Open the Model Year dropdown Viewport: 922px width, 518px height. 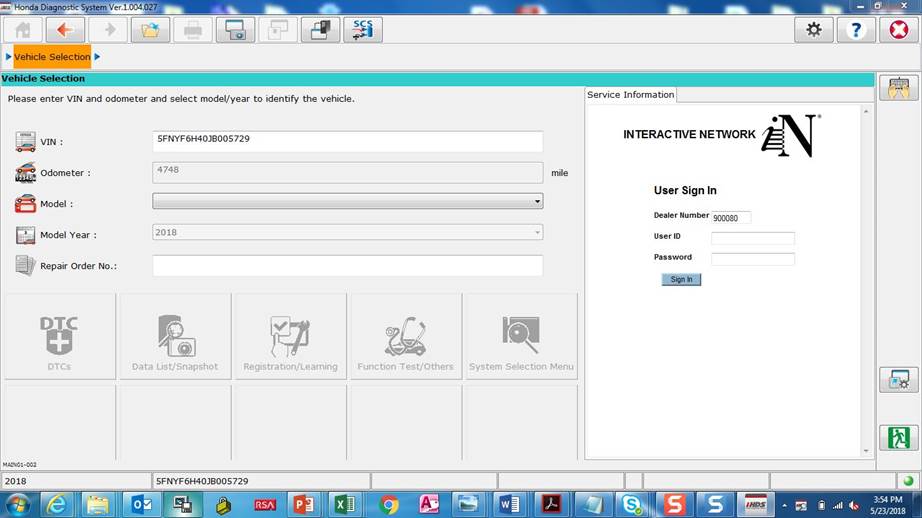click(537, 233)
